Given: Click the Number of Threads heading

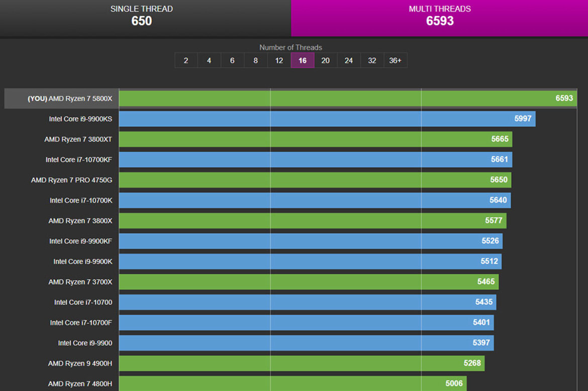Looking at the screenshot, I should 290,48.
